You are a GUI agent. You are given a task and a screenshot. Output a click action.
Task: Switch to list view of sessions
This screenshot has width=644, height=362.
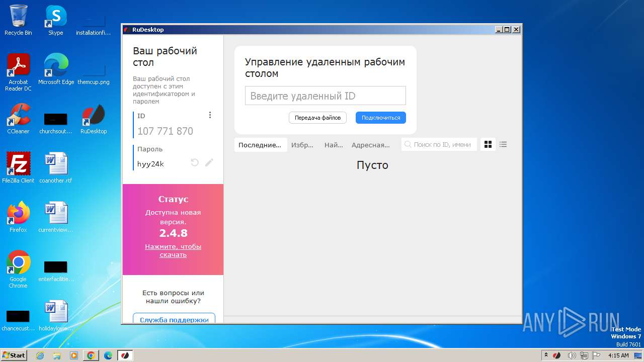coord(503,144)
